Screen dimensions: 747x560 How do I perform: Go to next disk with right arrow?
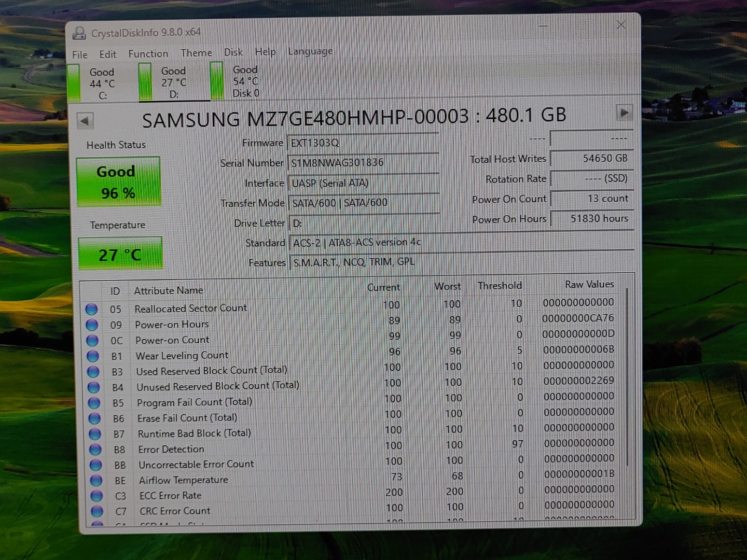(624, 113)
